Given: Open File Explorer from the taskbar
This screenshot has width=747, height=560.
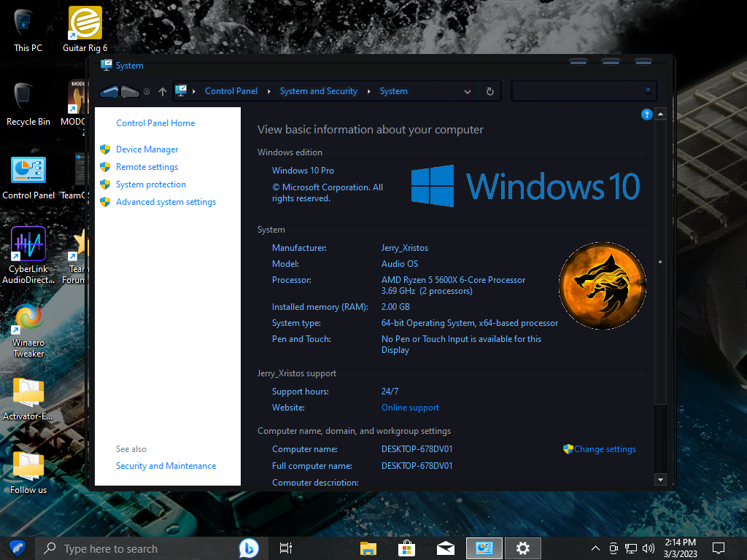Looking at the screenshot, I should (x=368, y=548).
